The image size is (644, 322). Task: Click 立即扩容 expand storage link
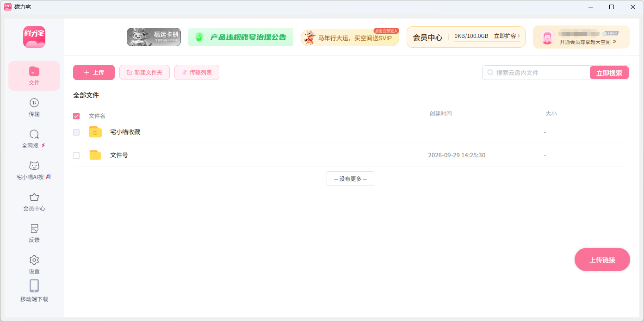[x=507, y=36]
